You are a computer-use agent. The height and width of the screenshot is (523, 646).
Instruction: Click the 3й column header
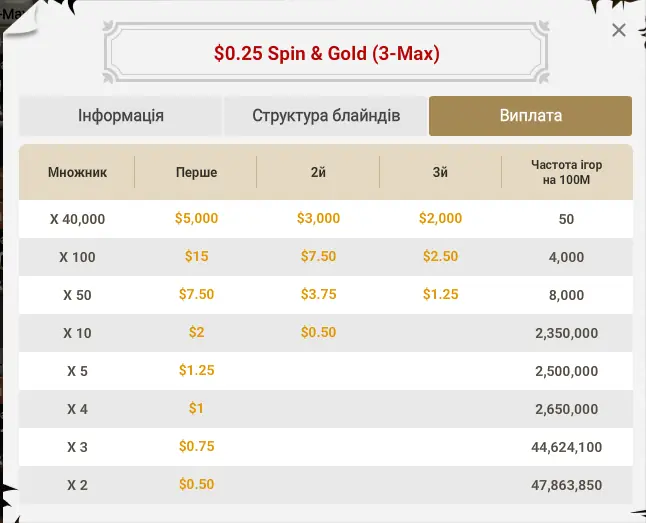440,172
